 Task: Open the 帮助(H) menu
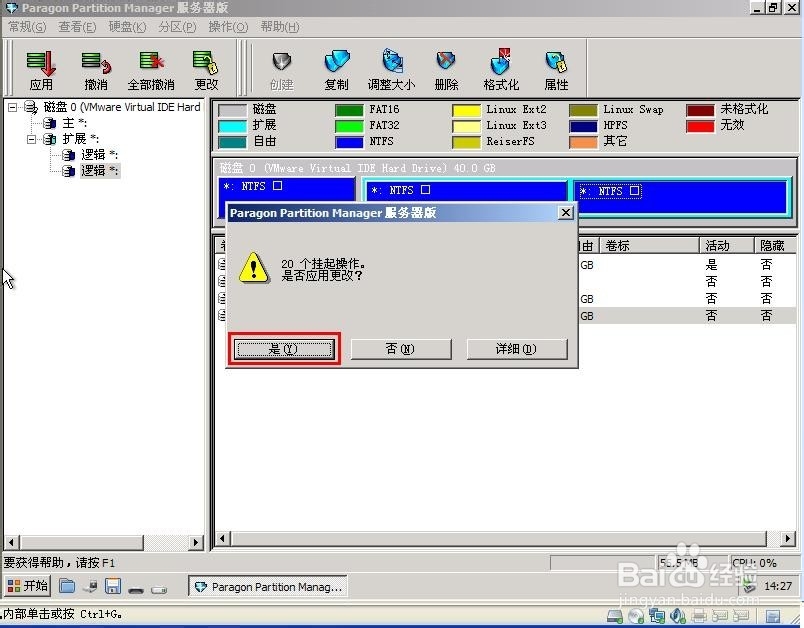point(279,27)
